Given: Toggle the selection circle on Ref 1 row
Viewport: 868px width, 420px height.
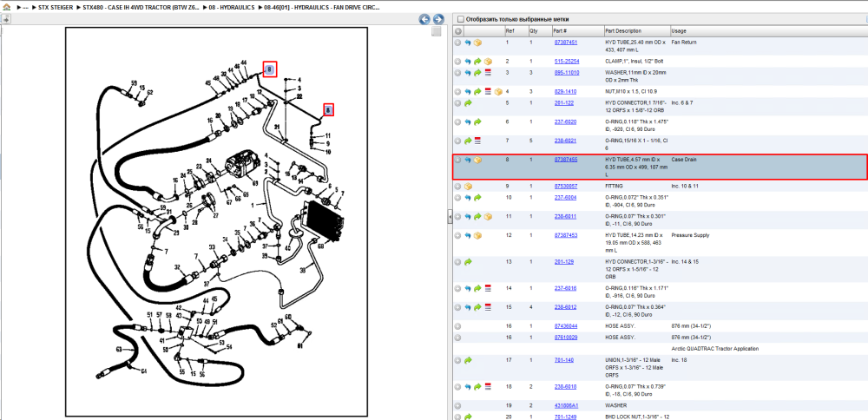Looking at the screenshot, I should pos(457,43).
